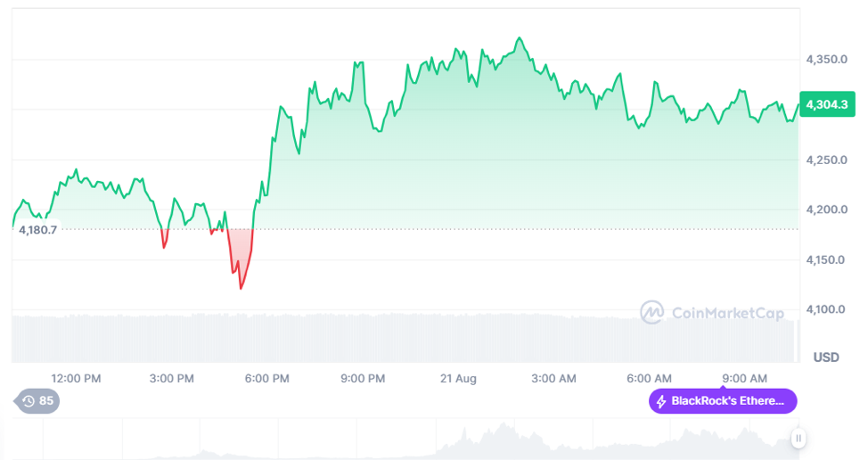The image size is (868, 460).
Task: Click the CoinMarketCap logo watermark icon
Action: (x=652, y=312)
